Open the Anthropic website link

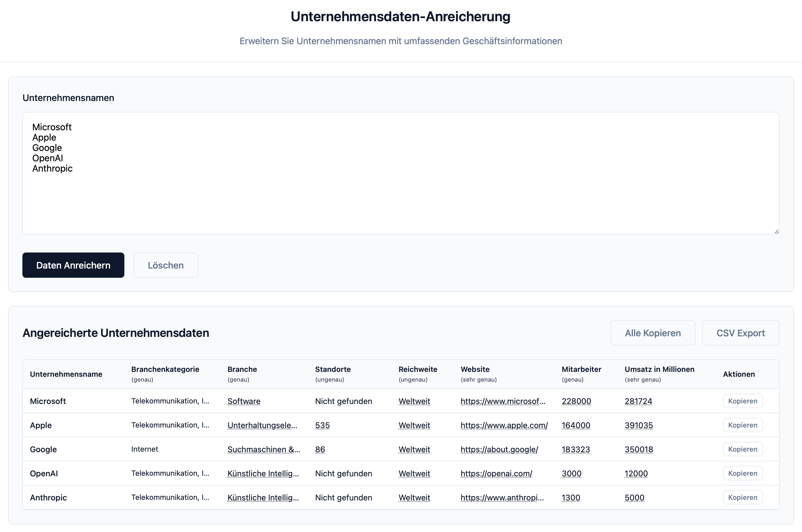pyautogui.click(x=502, y=498)
